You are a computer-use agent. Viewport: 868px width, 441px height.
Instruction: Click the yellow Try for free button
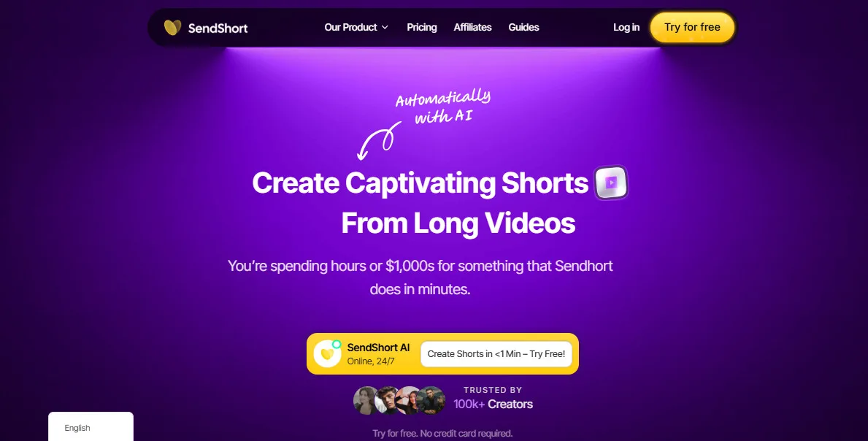pyautogui.click(x=692, y=27)
